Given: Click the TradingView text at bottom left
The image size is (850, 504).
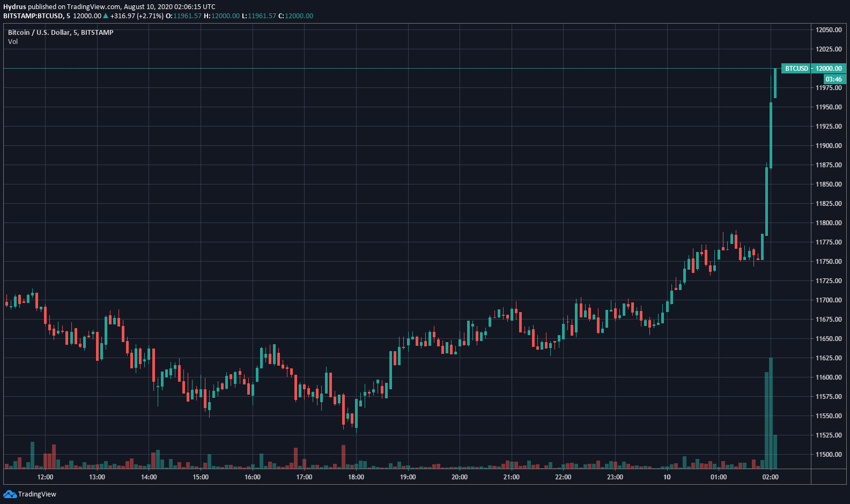Looking at the screenshot, I should tap(37, 494).
